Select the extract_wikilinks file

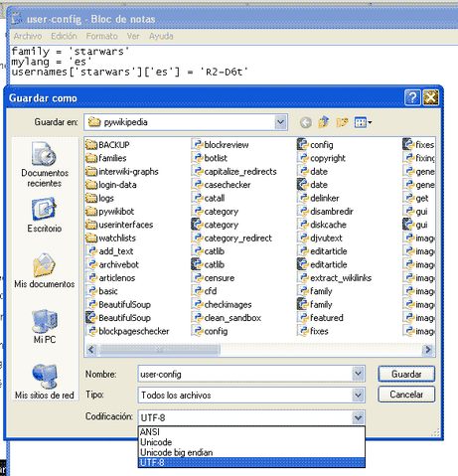point(334,277)
